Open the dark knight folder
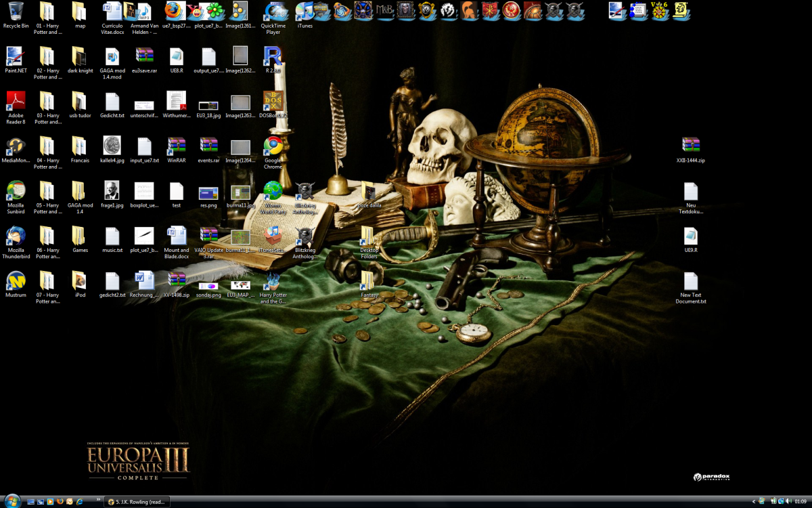The width and height of the screenshot is (812, 508). 80,57
